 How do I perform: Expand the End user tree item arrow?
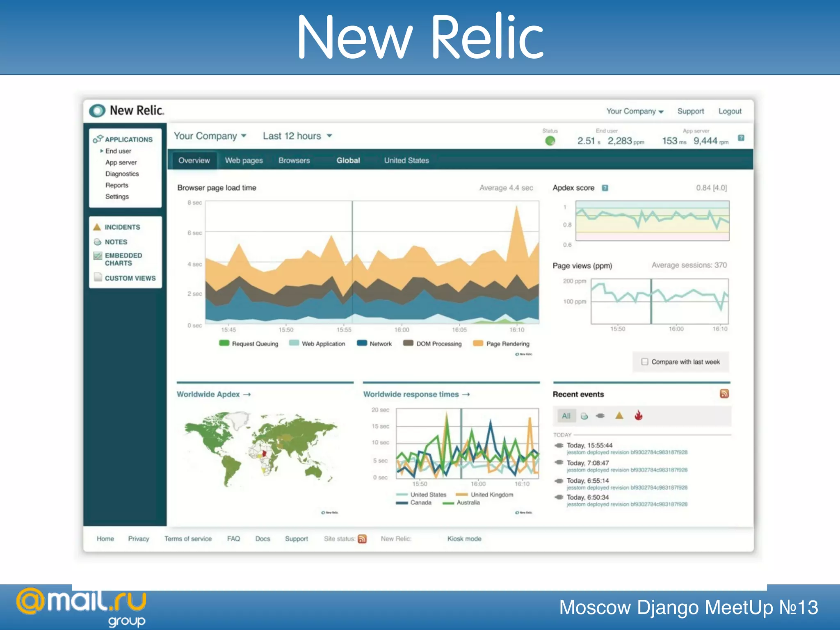pos(102,151)
